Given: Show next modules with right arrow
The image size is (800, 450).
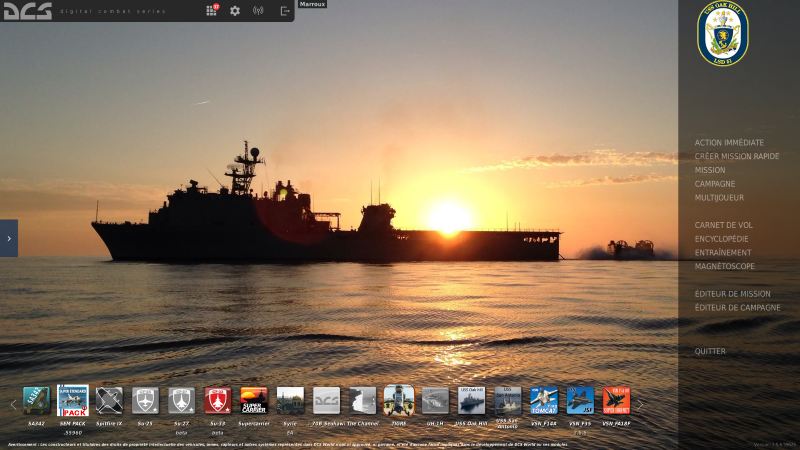Looking at the screenshot, I should pos(640,405).
